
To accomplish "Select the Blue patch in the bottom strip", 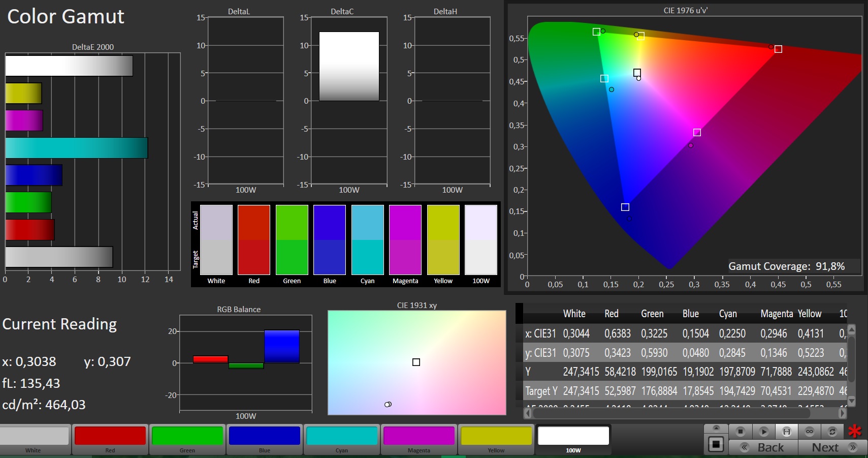I will [265, 440].
